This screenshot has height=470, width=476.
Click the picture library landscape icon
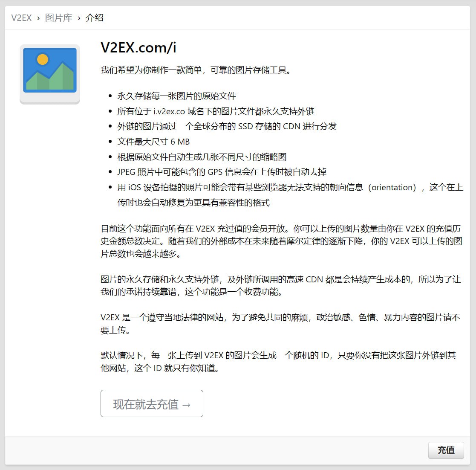tap(50, 74)
